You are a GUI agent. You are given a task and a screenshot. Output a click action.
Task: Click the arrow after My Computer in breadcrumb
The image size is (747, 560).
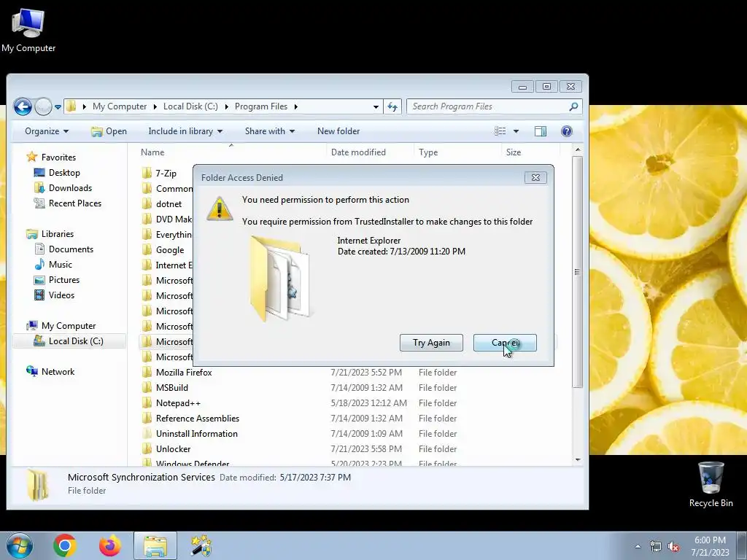tap(155, 106)
